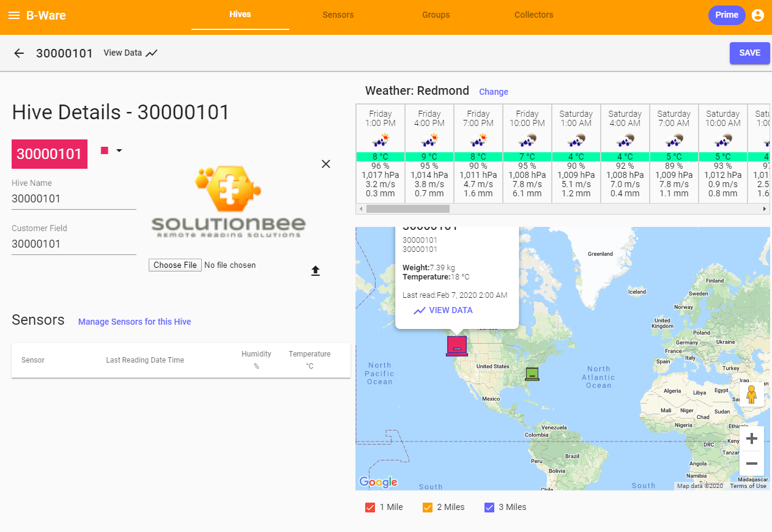Select the green hive marker on map
The height and width of the screenshot is (532, 772).
(532, 374)
